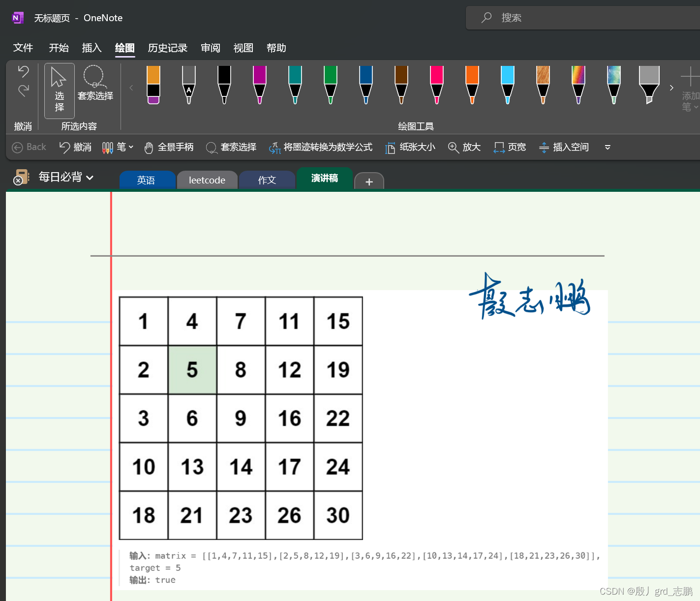Open the 作文 section tab
Viewport: 700px width, 601px height.
(x=267, y=180)
